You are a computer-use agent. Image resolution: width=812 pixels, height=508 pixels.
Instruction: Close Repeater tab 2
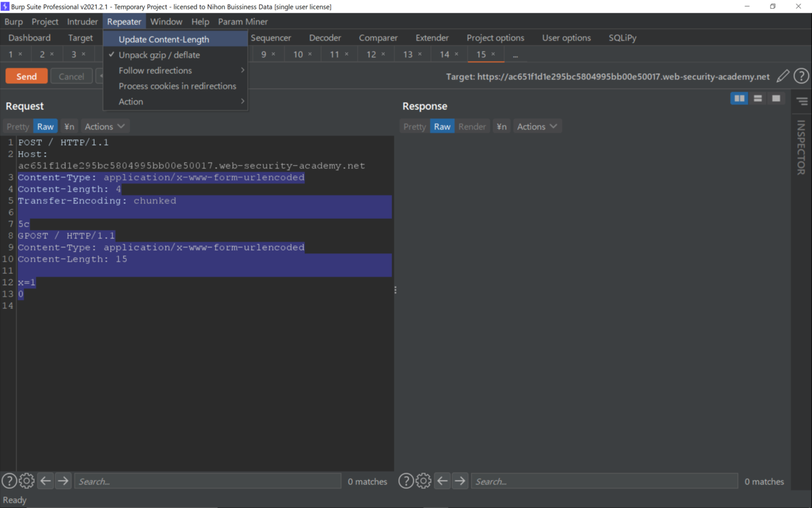(x=52, y=54)
